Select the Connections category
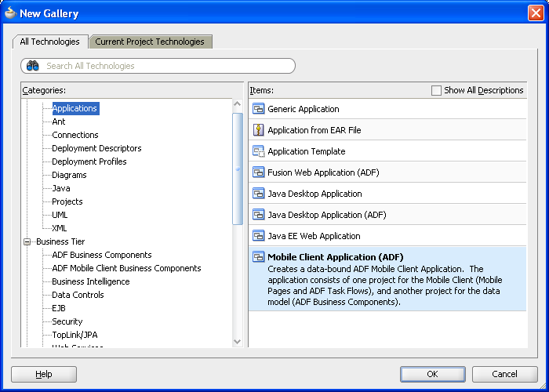 point(75,135)
